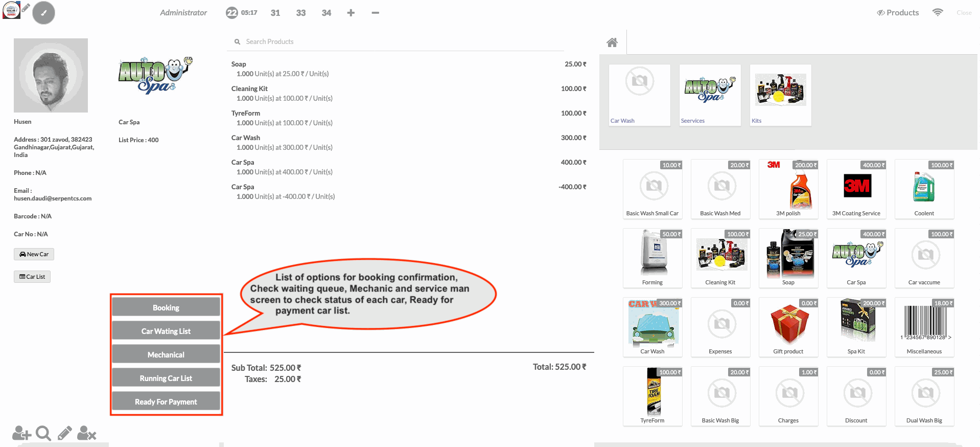Add Dual Wash Big product
Screen dimensions: 980x447
pos(924,396)
